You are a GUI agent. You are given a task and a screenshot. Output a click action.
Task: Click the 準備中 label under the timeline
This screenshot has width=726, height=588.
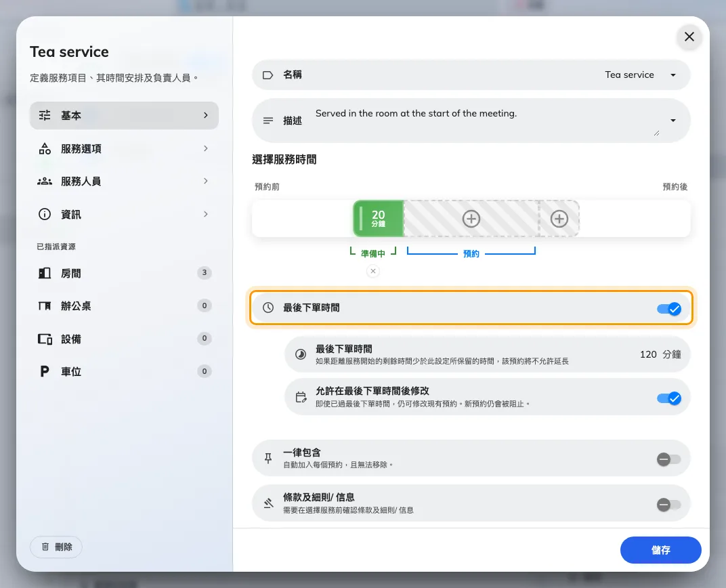(x=373, y=254)
